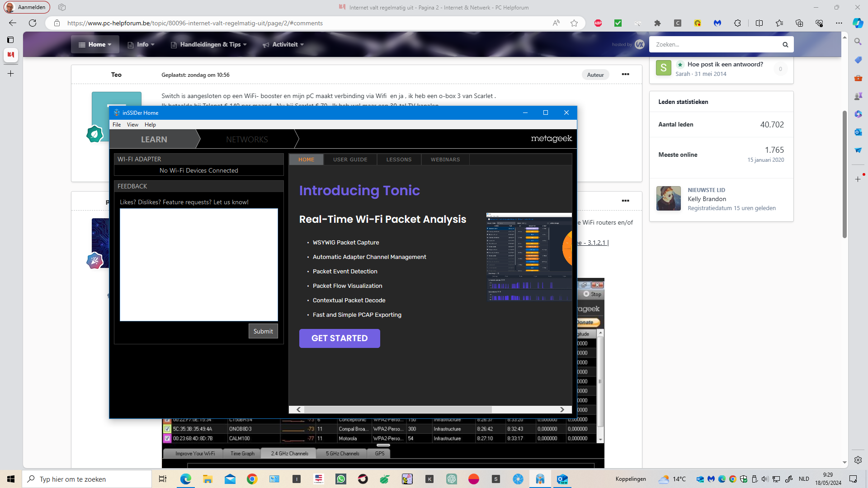Open WhatsApp from the taskbar

coord(340,479)
